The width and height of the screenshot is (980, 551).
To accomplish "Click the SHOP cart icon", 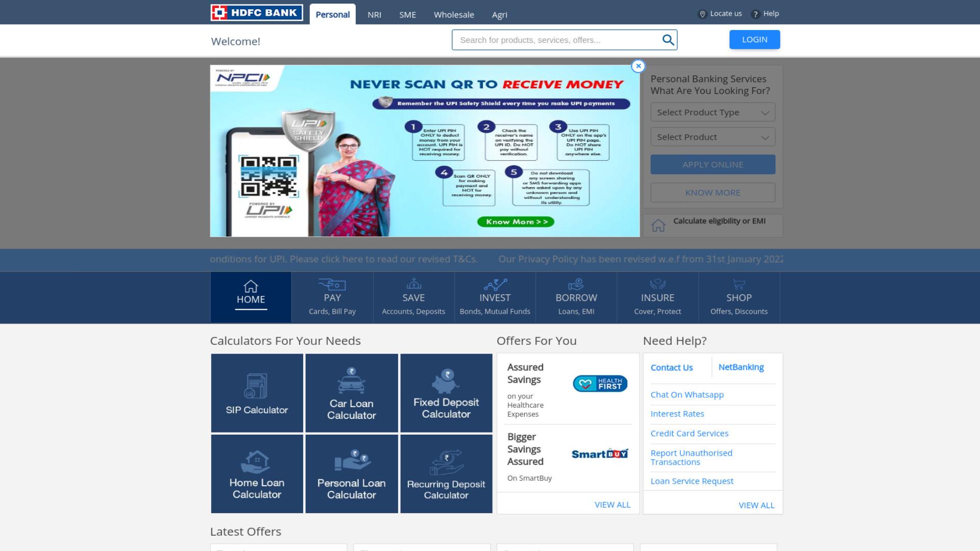I will click(739, 284).
